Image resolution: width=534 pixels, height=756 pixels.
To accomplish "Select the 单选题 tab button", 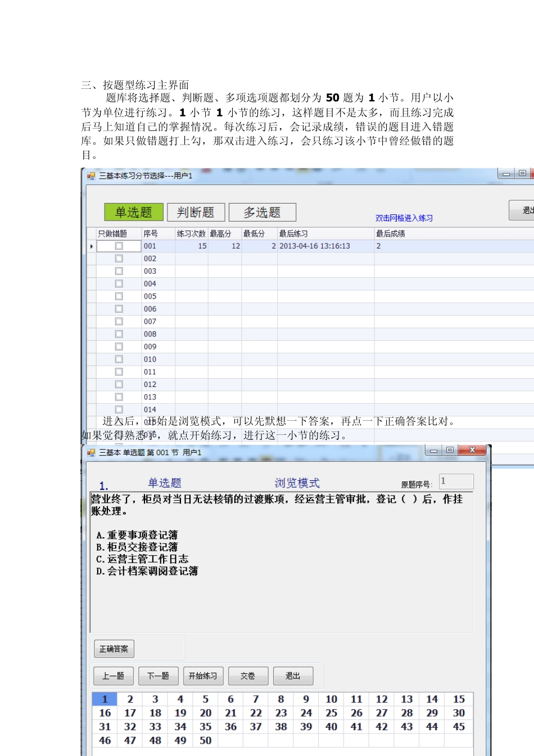I will point(134,212).
